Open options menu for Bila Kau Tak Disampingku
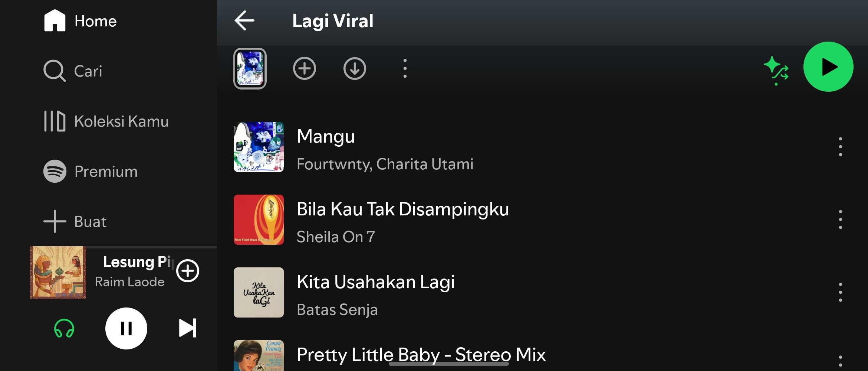Image resolution: width=868 pixels, height=371 pixels. (x=841, y=219)
